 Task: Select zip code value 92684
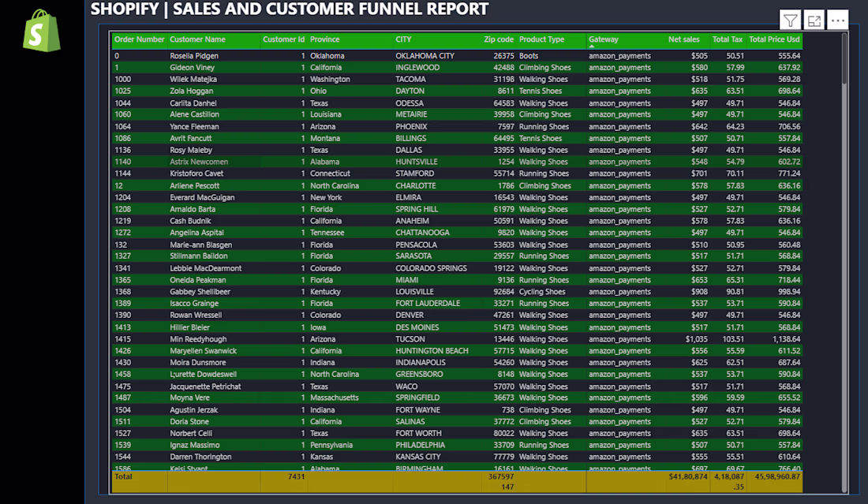click(503, 292)
